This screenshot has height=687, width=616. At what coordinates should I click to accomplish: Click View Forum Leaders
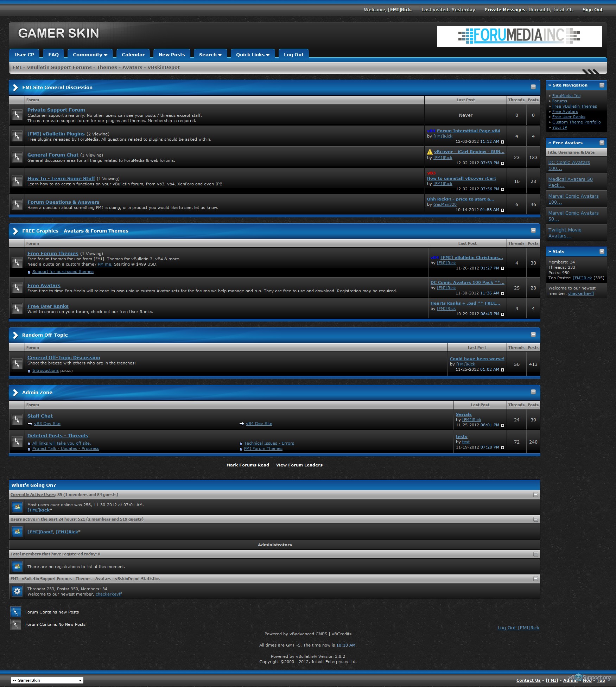pos(299,465)
